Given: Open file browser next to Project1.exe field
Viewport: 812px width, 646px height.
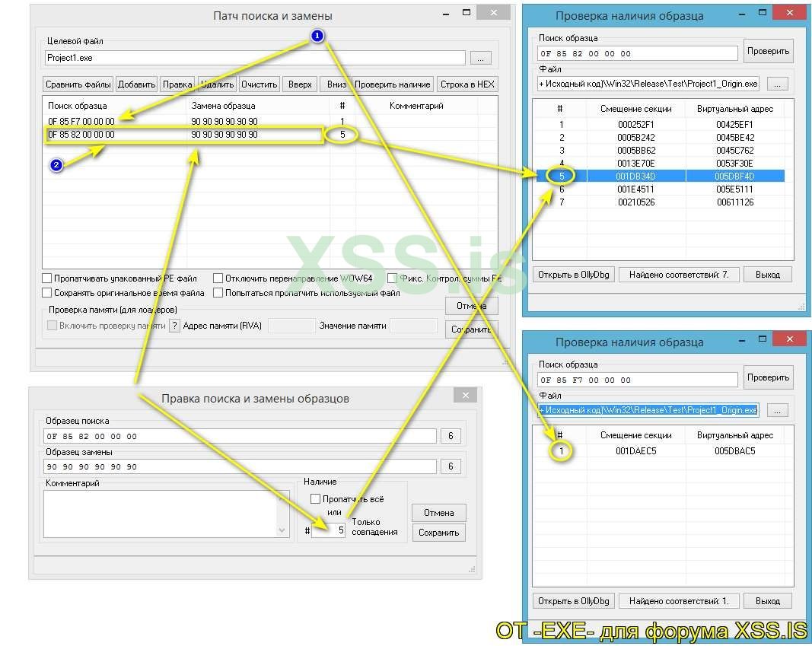Looking at the screenshot, I should coord(480,58).
